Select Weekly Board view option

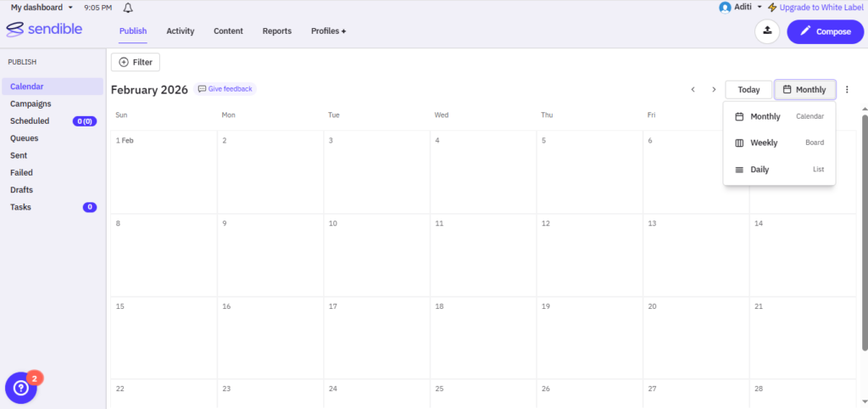coord(780,143)
